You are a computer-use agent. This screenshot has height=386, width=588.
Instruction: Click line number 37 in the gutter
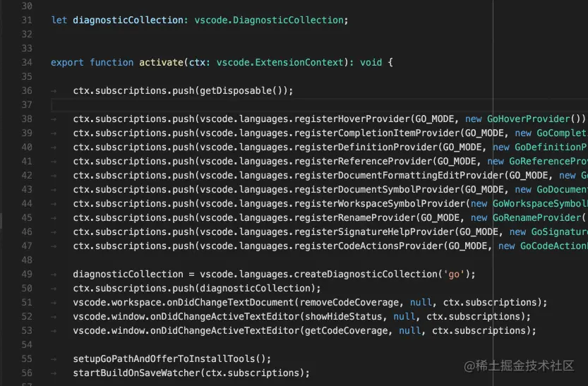(x=27, y=104)
